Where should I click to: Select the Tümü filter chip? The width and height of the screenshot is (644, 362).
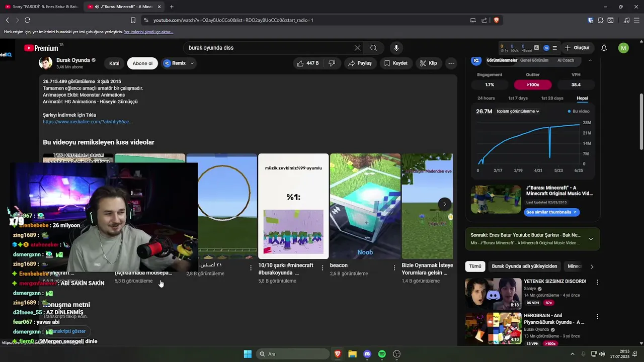(475, 266)
